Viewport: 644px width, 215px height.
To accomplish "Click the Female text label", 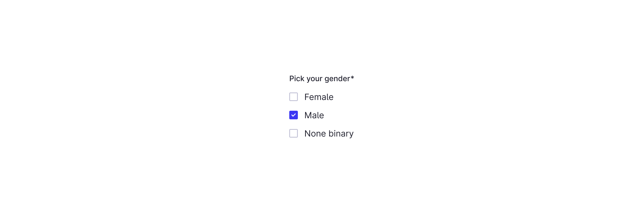I will point(319,97).
